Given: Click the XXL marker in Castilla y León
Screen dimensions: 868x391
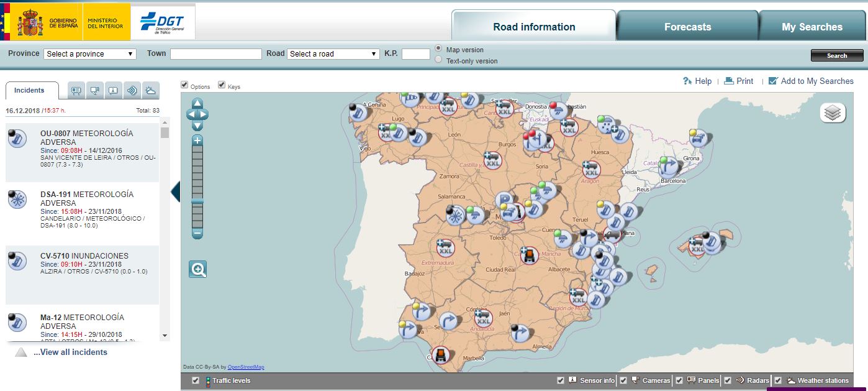Looking at the screenshot, I should tap(493, 160).
